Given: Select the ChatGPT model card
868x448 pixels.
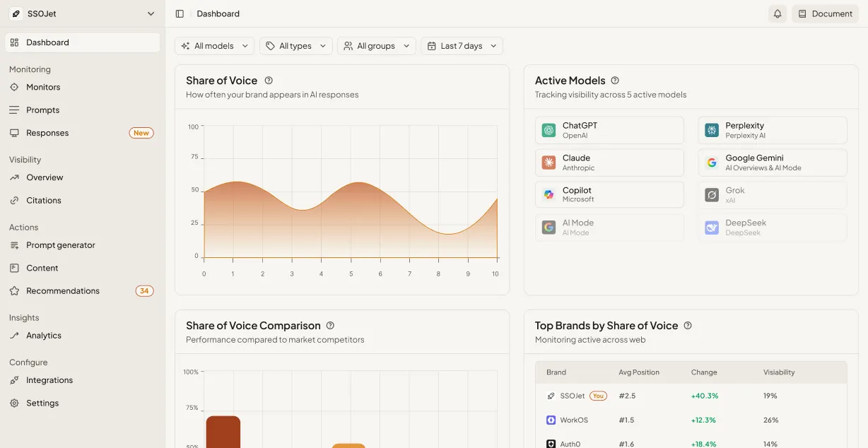Looking at the screenshot, I should (x=609, y=129).
